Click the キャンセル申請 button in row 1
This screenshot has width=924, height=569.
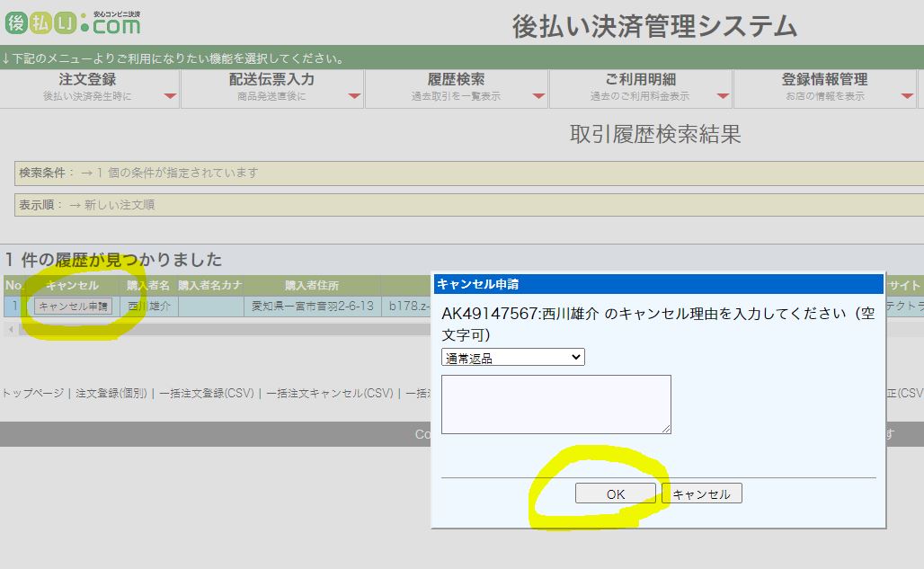coord(73,307)
